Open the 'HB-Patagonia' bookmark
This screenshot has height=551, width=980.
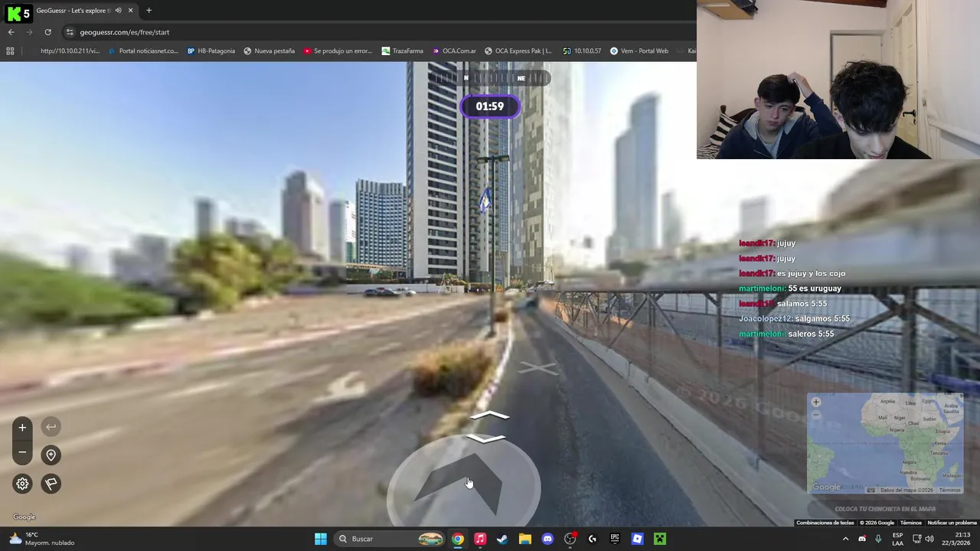[x=211, y=51]
